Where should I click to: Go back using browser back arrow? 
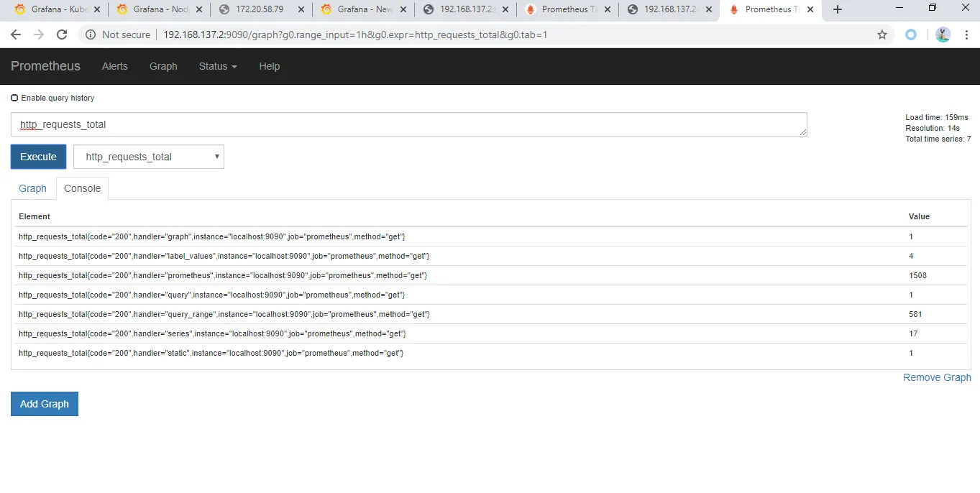pos(16,34)
